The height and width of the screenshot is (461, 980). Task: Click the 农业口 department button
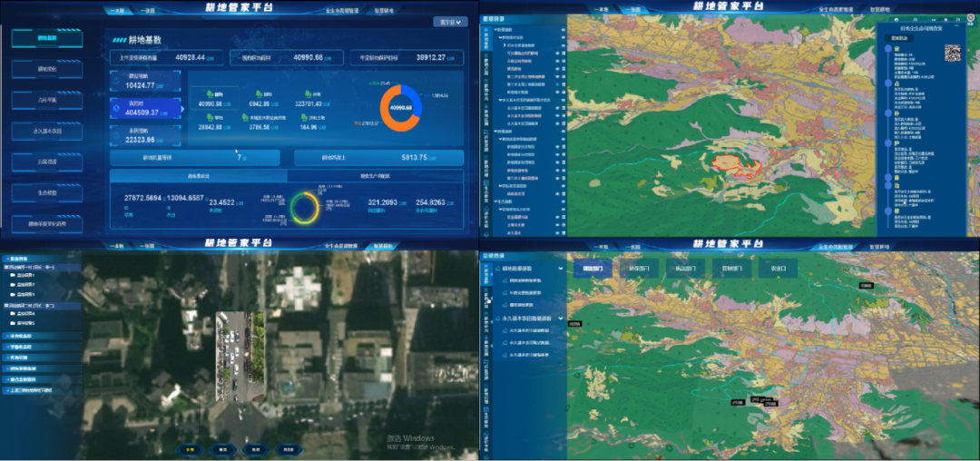(x=778, y=268)
